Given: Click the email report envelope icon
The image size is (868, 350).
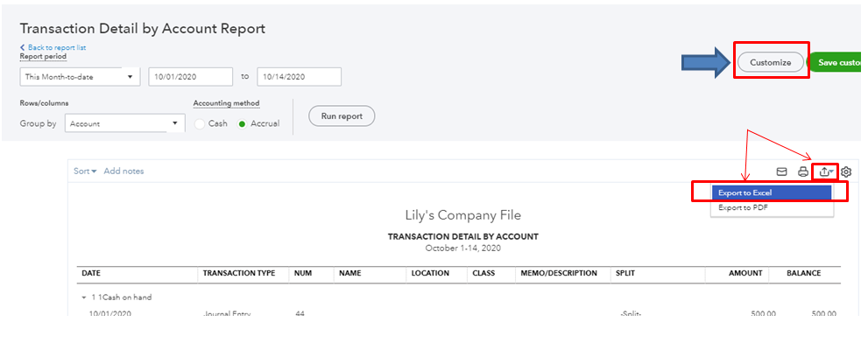Looking at the screenshot, I should pos(782,171).
